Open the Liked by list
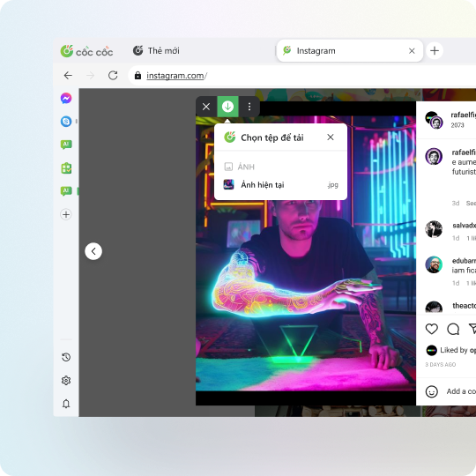Screen dimensions: 476x476 [x=457, y=350]
